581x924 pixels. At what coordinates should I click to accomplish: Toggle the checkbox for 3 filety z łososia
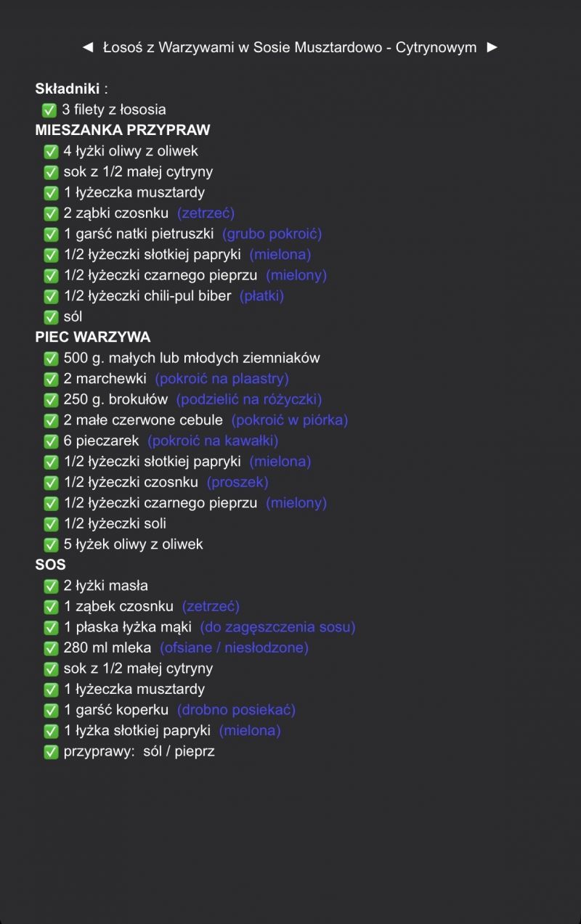(49, 110)
